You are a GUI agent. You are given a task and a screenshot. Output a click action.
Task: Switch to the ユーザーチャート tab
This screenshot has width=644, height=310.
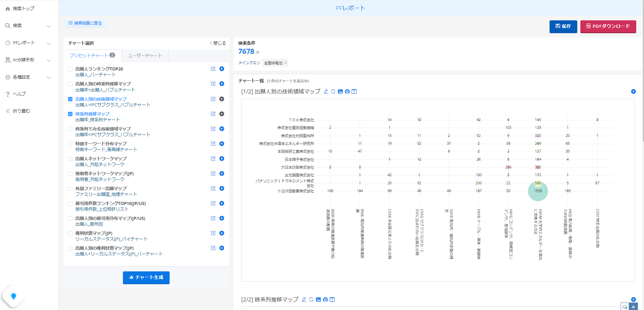145,56
